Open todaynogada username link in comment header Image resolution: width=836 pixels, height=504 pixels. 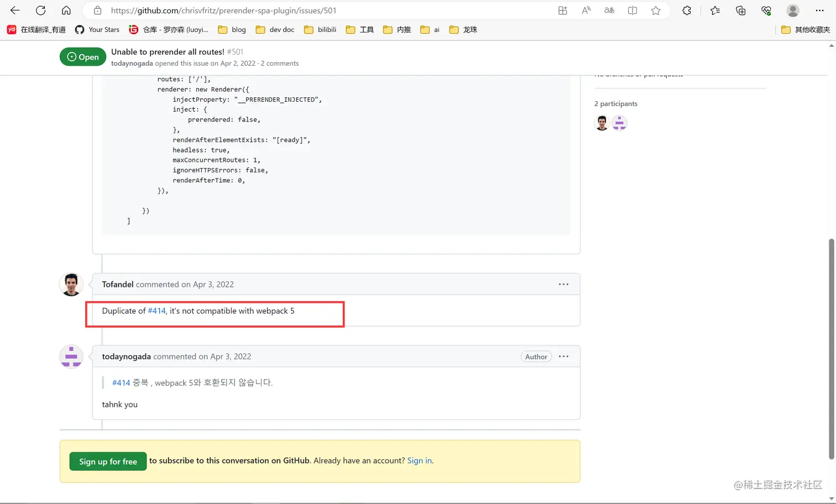[127, 356]
